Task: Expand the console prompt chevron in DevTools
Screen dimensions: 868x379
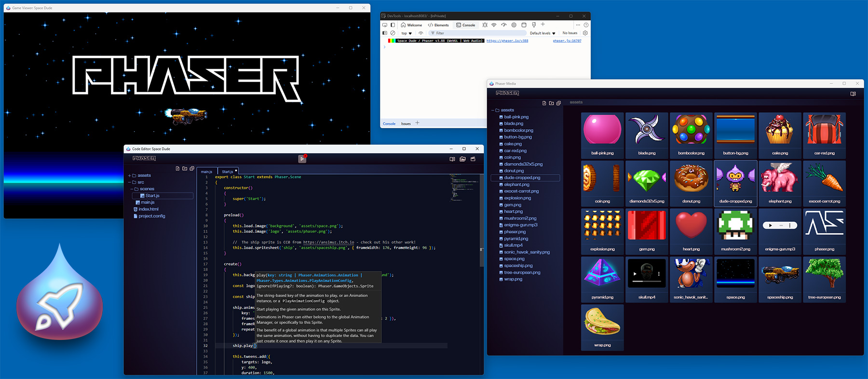Action: pyautogui.click(x=384, y=47)
